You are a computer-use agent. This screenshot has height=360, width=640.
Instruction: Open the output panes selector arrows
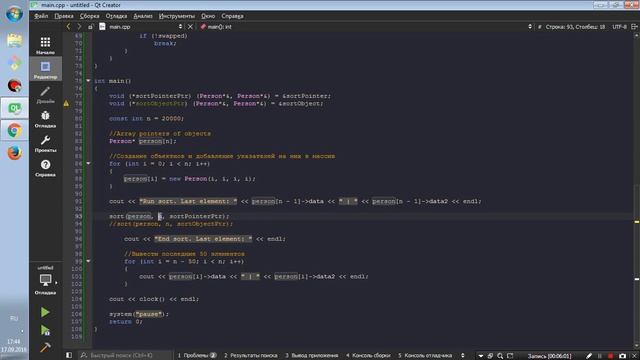[x=462, y=356]
